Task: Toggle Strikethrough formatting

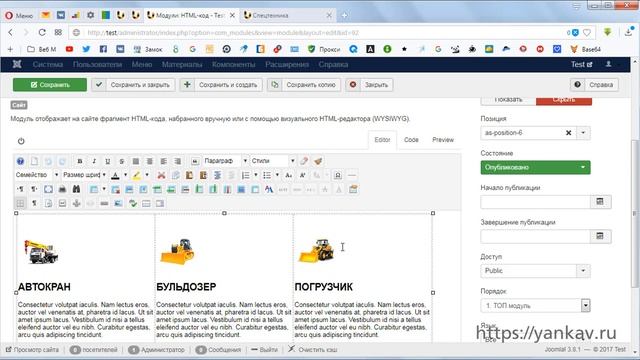Action: coord(122,161)
